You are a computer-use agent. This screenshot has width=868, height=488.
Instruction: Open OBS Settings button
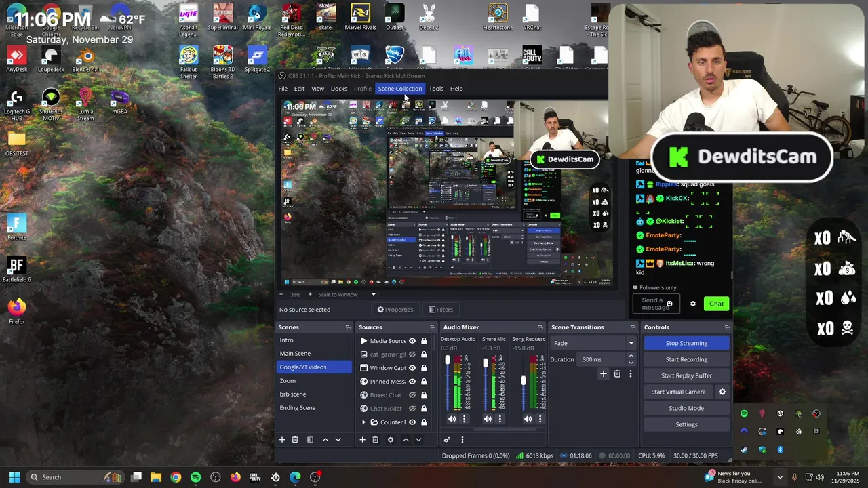(686, 424)
